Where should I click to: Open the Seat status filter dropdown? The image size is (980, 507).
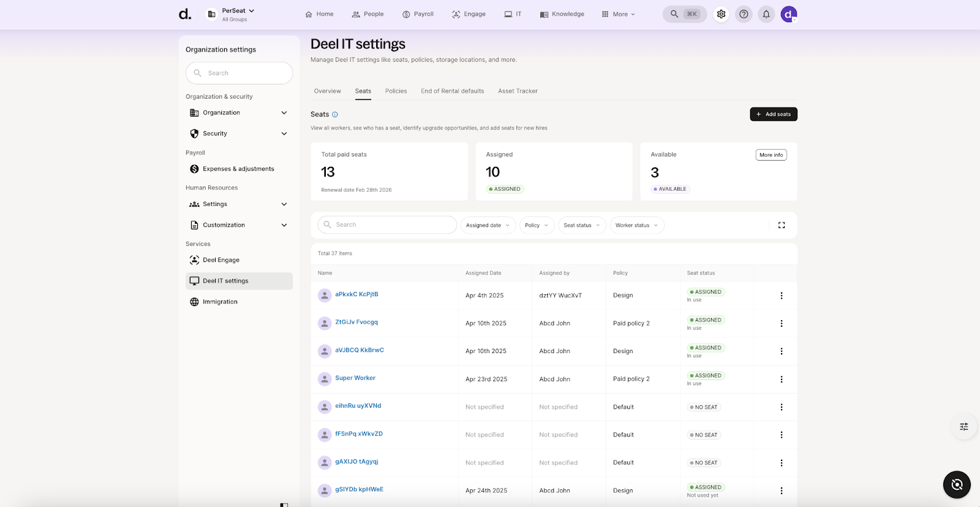pyautogui.click(x=582, y=225)
